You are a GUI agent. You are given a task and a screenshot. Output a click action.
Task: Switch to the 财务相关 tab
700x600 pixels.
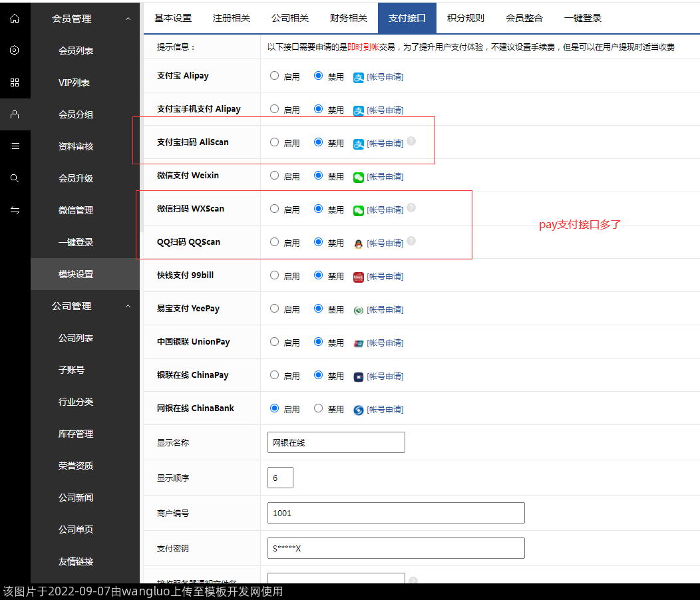point(348,18)
